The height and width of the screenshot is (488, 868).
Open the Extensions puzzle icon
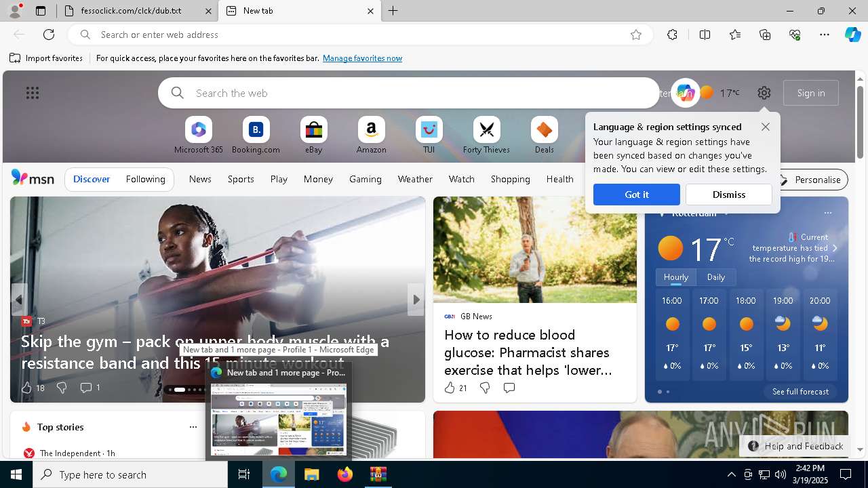(x=672, y=35)
